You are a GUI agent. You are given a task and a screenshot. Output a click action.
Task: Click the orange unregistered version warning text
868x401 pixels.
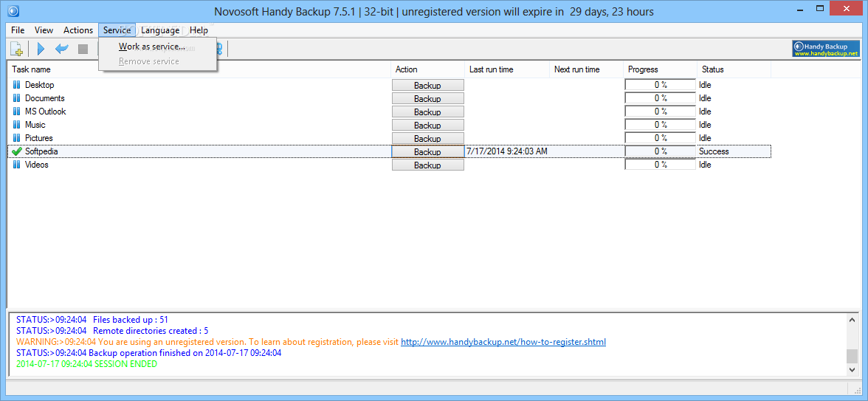coord(207,342)
